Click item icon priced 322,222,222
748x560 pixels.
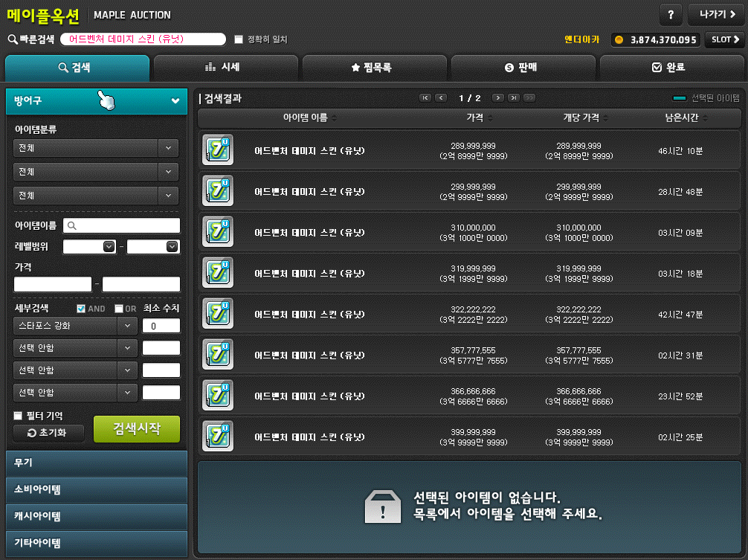[218, 314]
